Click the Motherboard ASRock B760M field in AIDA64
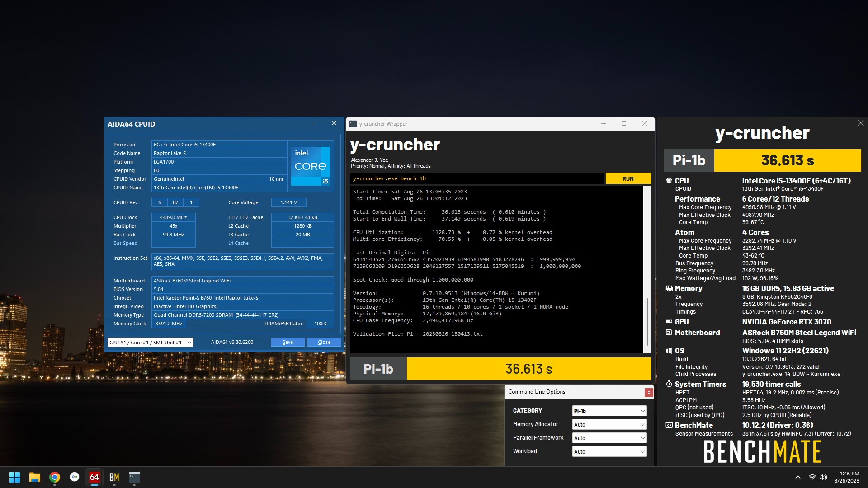The height and width of the screenshot is (488, 868). [243, 281]
